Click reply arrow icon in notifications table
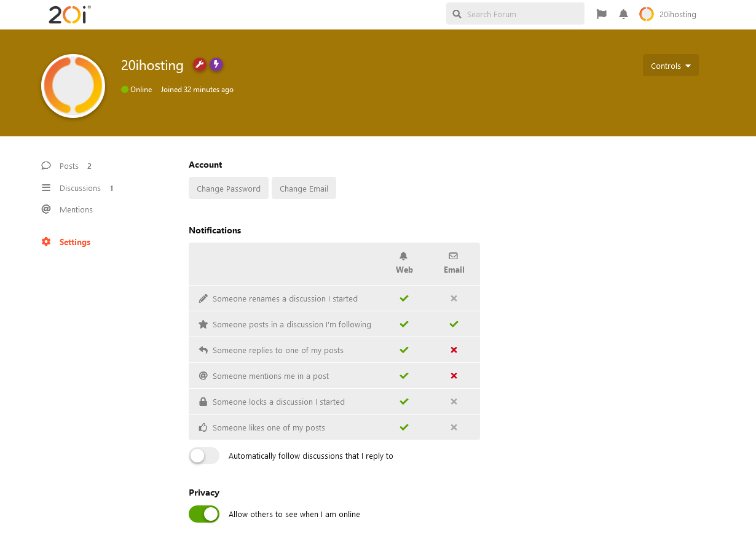Image resolution: width=756 pixels, height=549 pixels. click(203, 350)
